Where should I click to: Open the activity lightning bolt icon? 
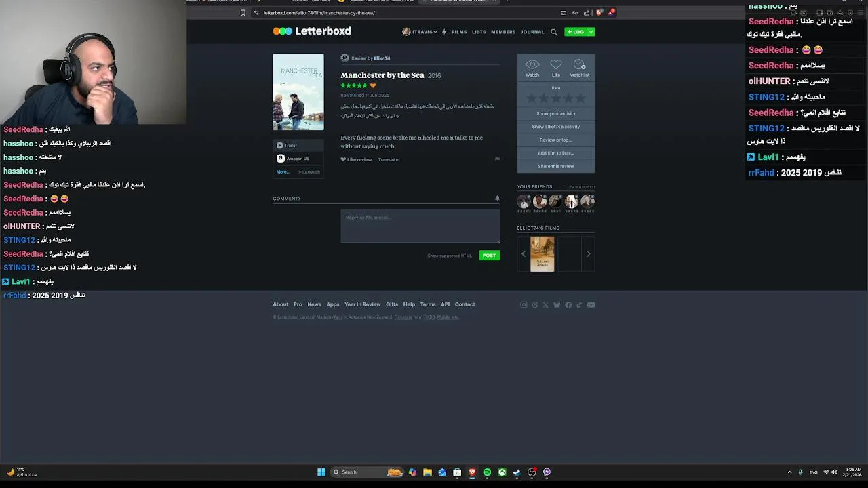coord(444,32)
